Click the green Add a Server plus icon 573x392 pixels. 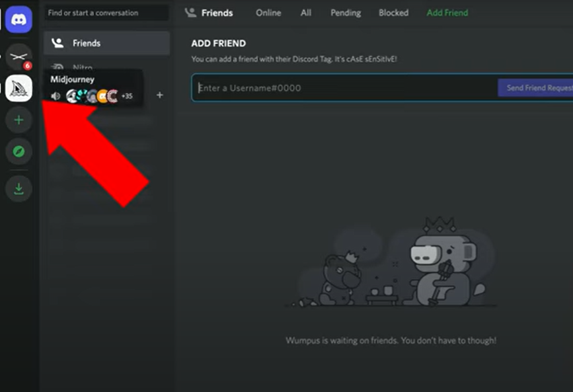(19, 120)
